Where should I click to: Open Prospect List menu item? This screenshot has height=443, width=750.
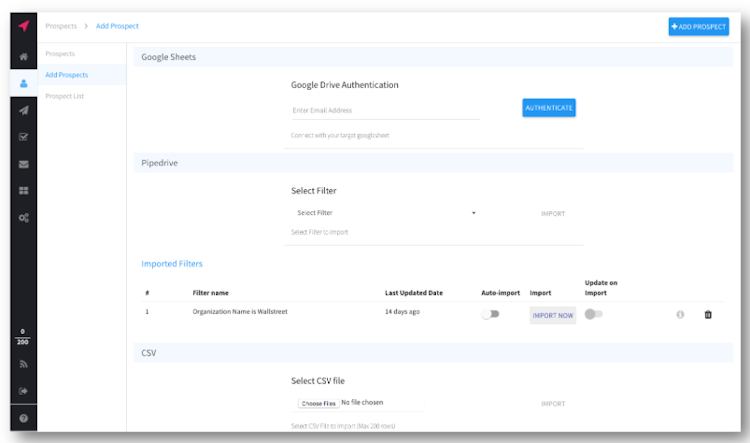(65, 96)
